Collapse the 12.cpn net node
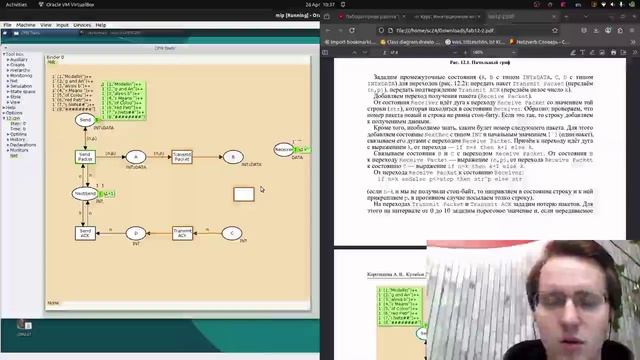This screenshot has height=360, width=640. pyautogui.click(x=4, y=118)
